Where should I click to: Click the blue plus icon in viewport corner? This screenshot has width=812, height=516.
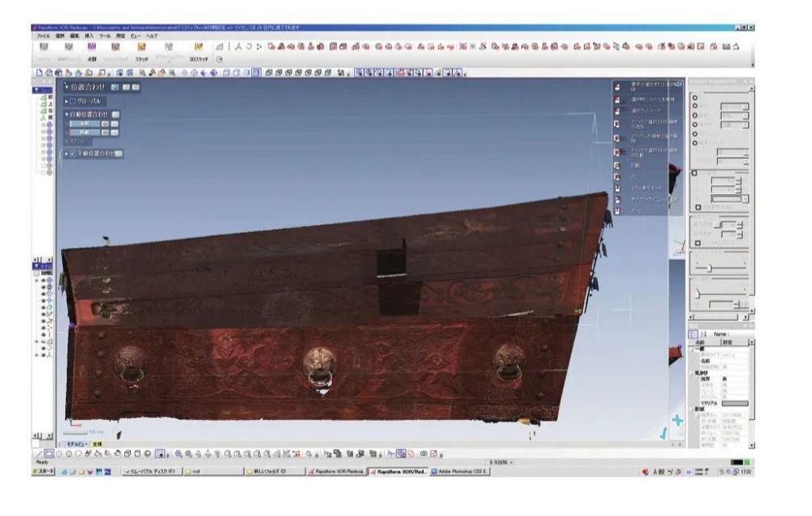[x=676, y=420]
